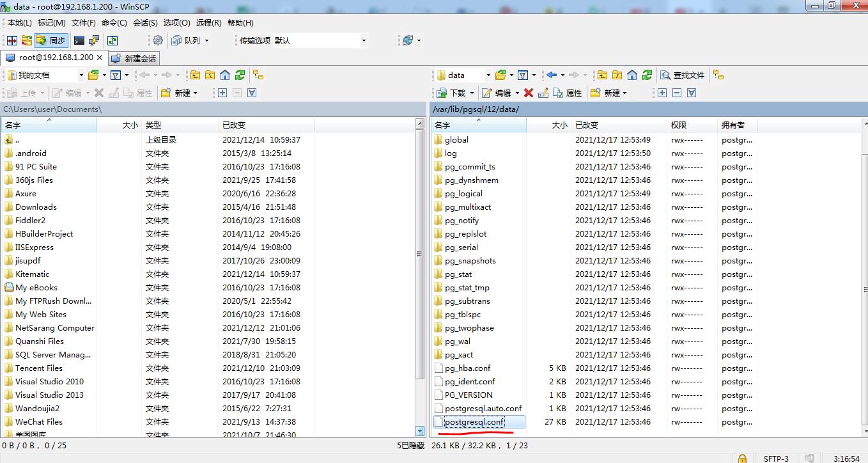Toggle the 同步 synchronized browsing mode

coord(51,40)
